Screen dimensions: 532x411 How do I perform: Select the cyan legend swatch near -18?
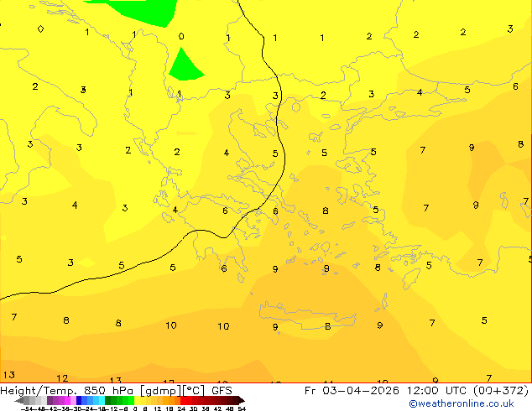102,400
